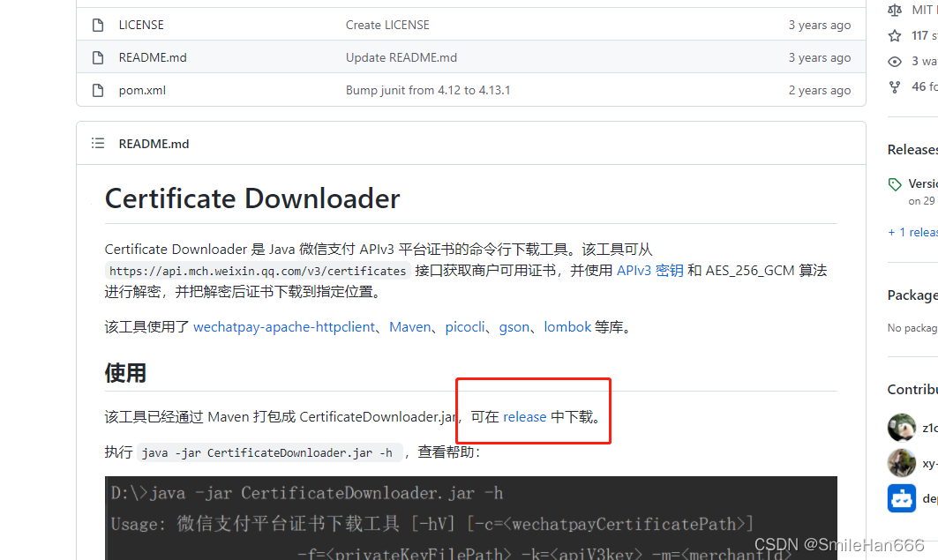Screen dimensions: 938x560
Task: Open the gson link
Action: click(514, 327)
